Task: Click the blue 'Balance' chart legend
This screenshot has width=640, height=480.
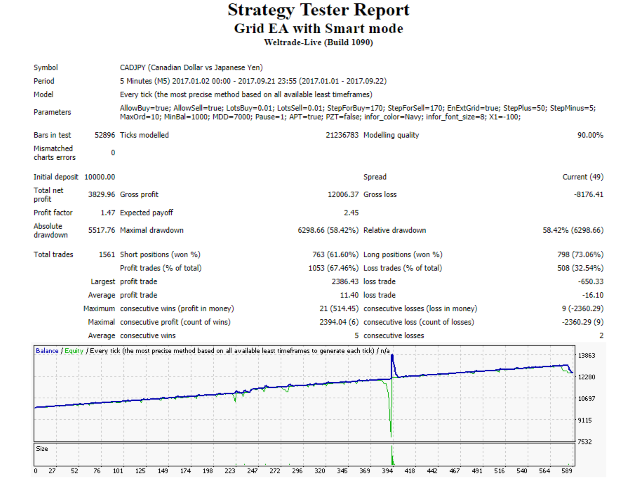Action: tap(47, 351)
